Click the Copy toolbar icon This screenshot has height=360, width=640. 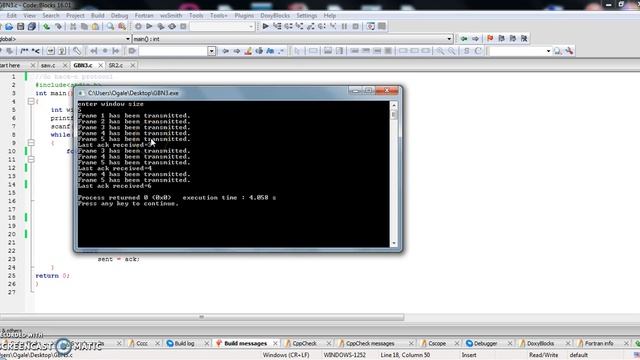pyautogui.click(x=84, y=27)
